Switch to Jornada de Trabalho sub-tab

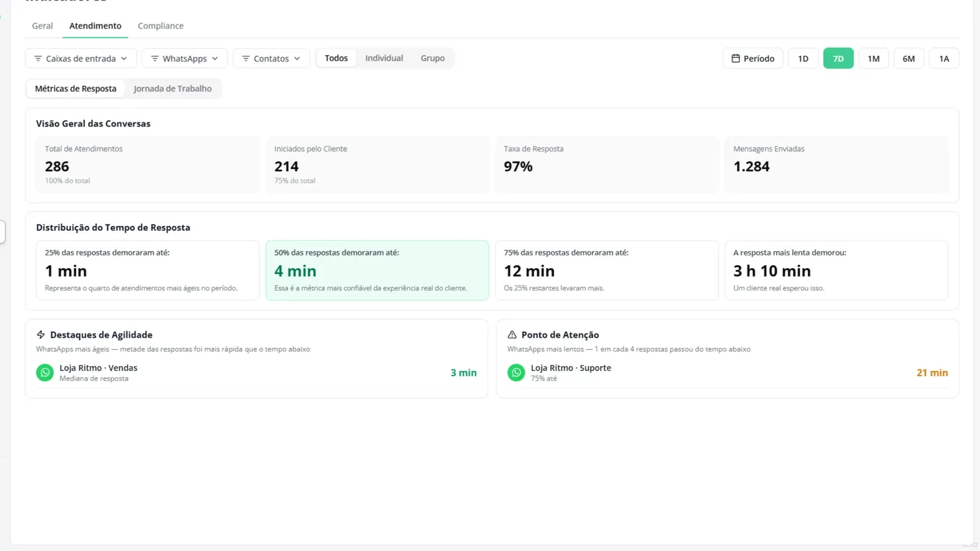pos(173,89)
